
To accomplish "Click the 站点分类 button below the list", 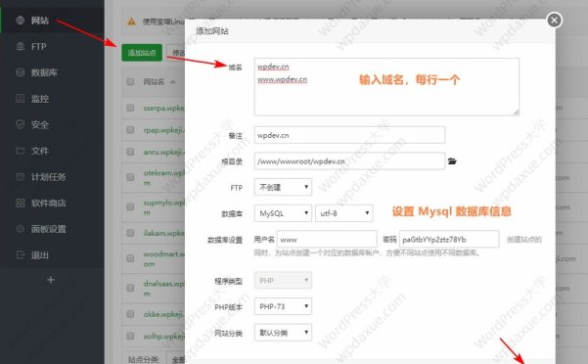I will pyautogui.click(x=143, y=359).
